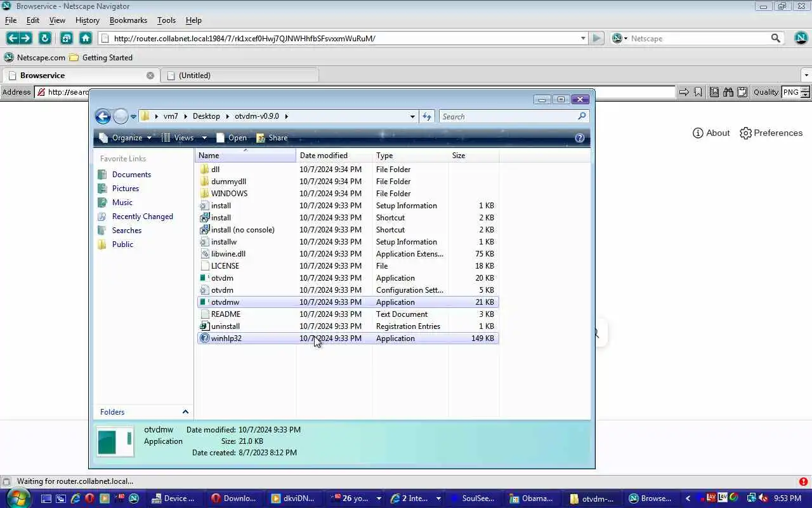Open Getting Started bookmark folder
Viewport: 812px width, 508px height.
point(101,57)
